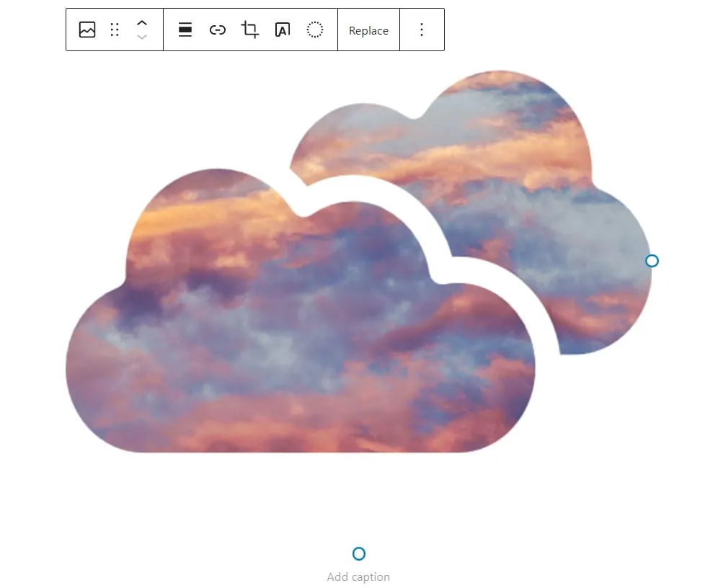Grab the bottom resize handle
This screenshot has width=705, height=588.
click(x=359, y=553)
